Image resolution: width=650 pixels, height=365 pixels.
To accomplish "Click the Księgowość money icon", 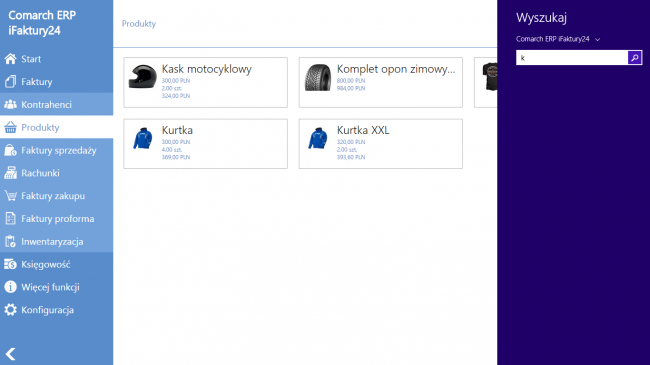I will pos(10,264).
